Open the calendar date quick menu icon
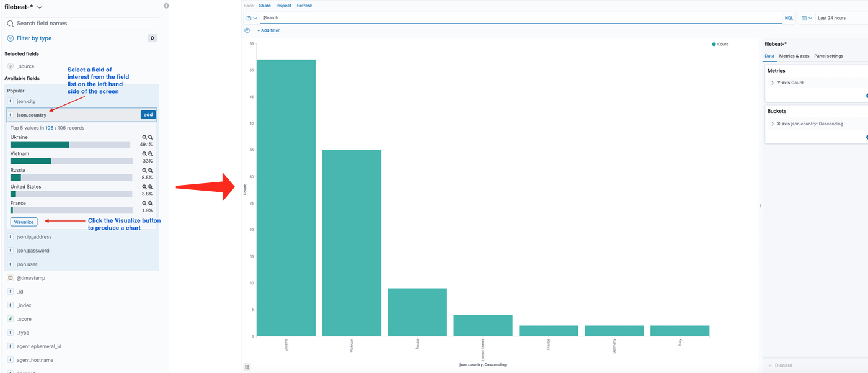This screenshot has width=868, height=373. (x=806, y=18)
